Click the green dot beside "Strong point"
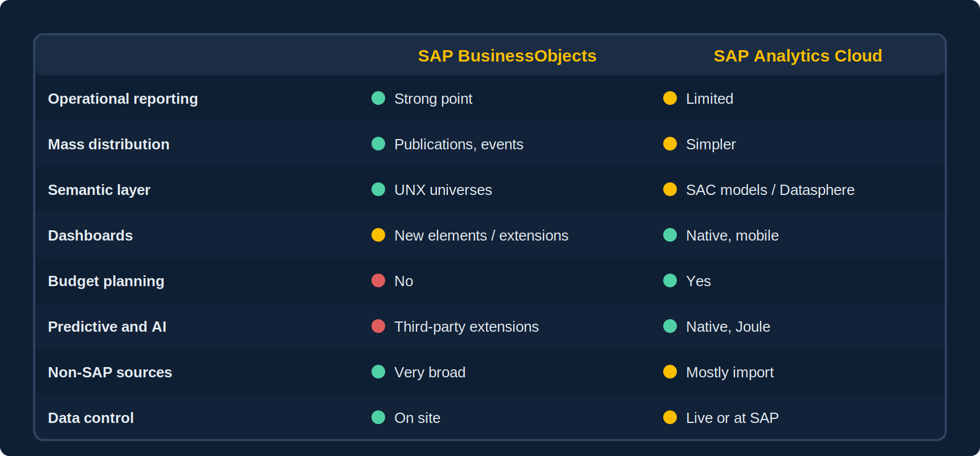Image resolution: width=980 pixels, height=456 pixels. tap(378, 98)
